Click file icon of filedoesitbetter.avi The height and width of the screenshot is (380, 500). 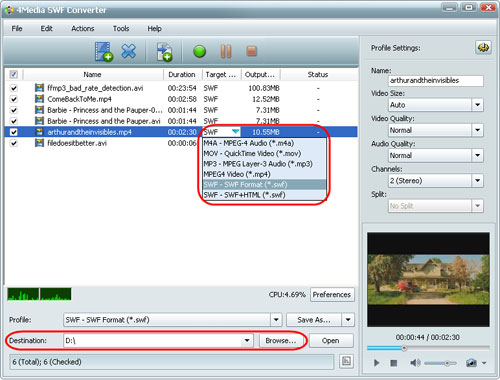39,143
